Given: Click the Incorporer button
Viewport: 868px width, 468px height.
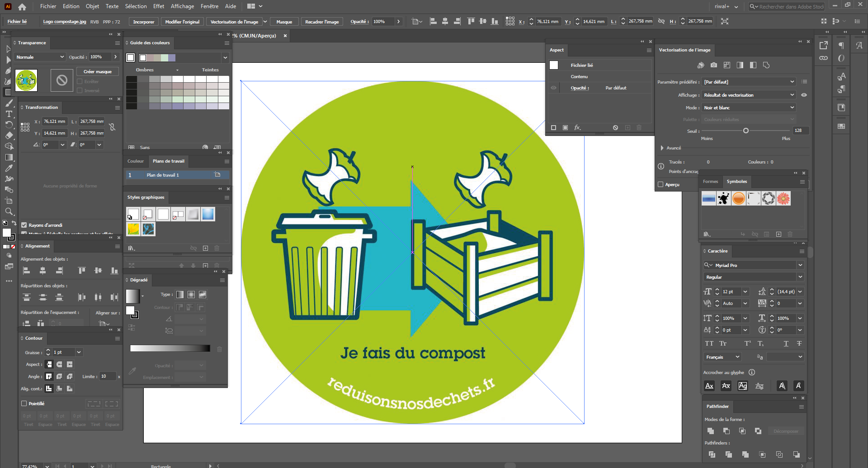Looking at the screenshot, I should click(144, 22).
